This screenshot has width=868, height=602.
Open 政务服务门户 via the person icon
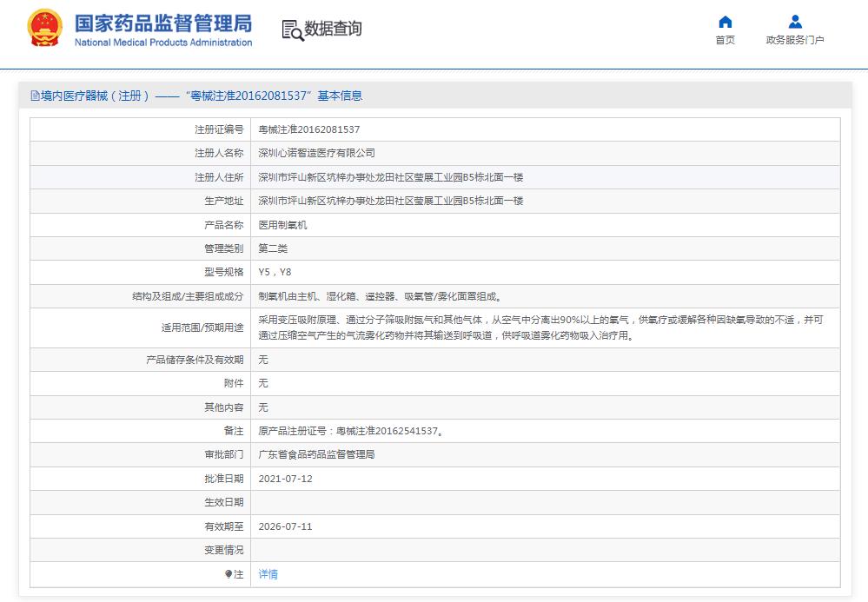794,22
